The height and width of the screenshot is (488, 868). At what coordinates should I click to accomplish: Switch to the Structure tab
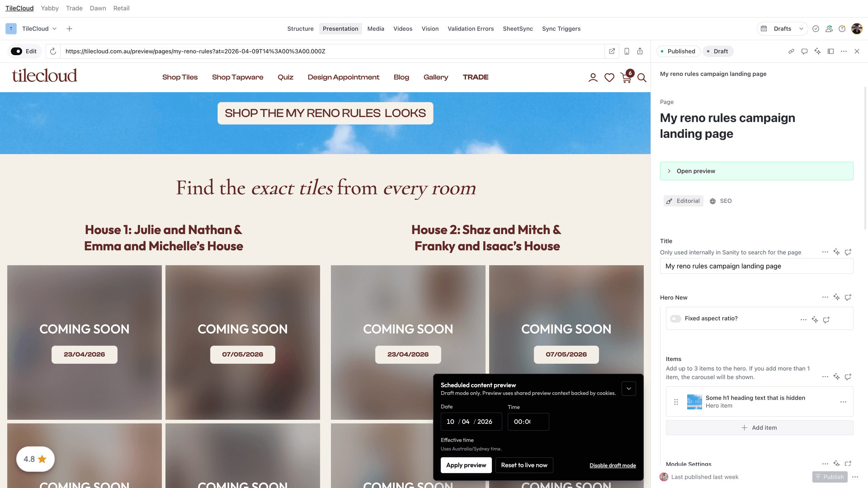click(300, 29)
